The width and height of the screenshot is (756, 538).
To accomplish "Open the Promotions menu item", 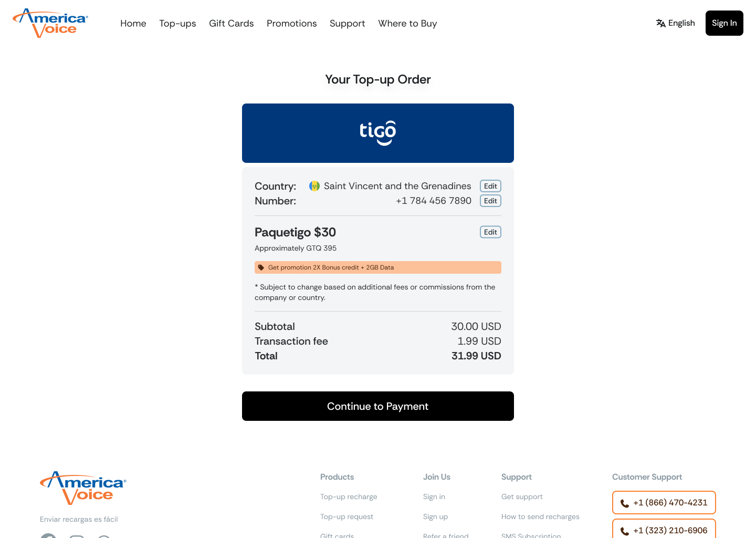I will click(x=292, y=23).
